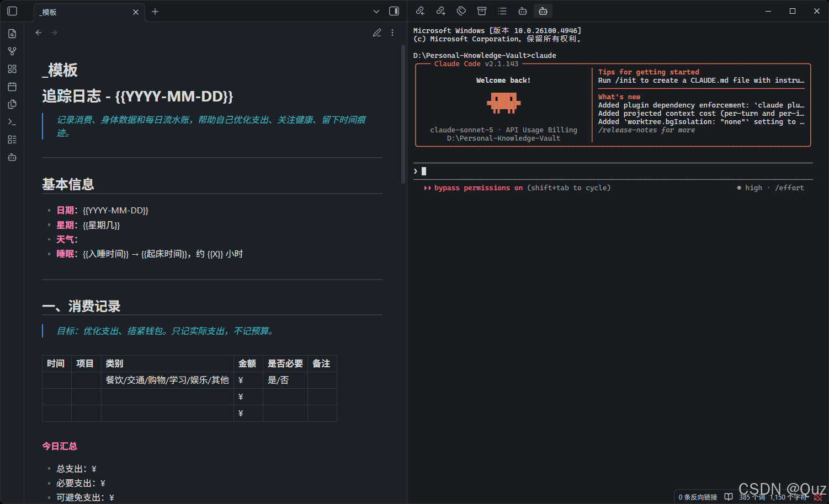Click the canvas grid icon in ribbon
Viewport: 829px width, 504px height.
pos(12,69)
